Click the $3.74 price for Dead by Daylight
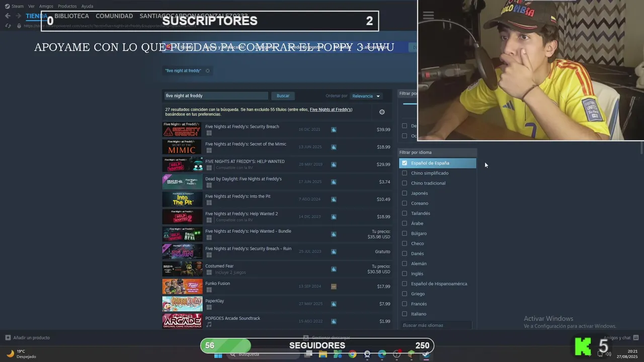Screen dimensions: 644x362 point(384,182)
